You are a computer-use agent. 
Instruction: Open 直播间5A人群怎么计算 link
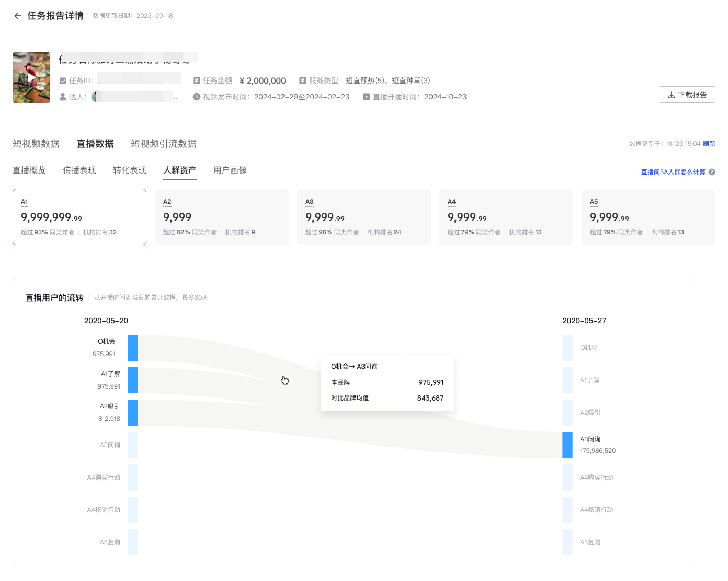673,172
